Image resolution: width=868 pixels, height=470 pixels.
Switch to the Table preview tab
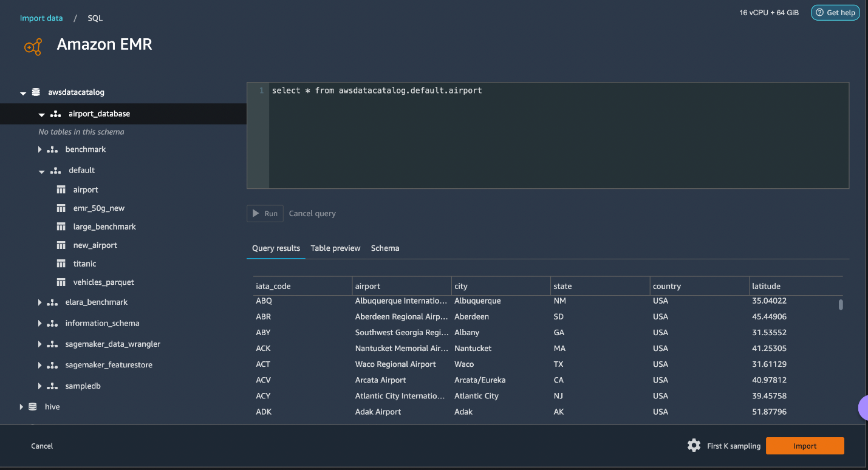(335, 248)
